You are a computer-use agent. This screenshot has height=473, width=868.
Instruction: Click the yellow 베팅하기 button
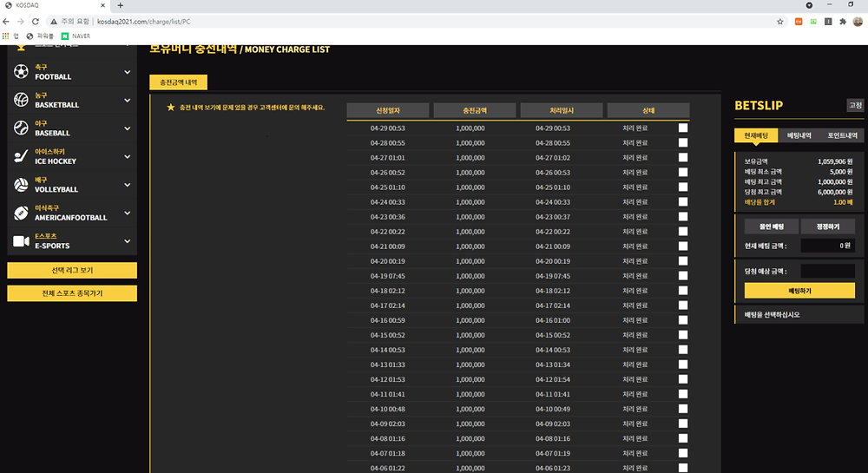pyautogui.click(x=799, y=291)
